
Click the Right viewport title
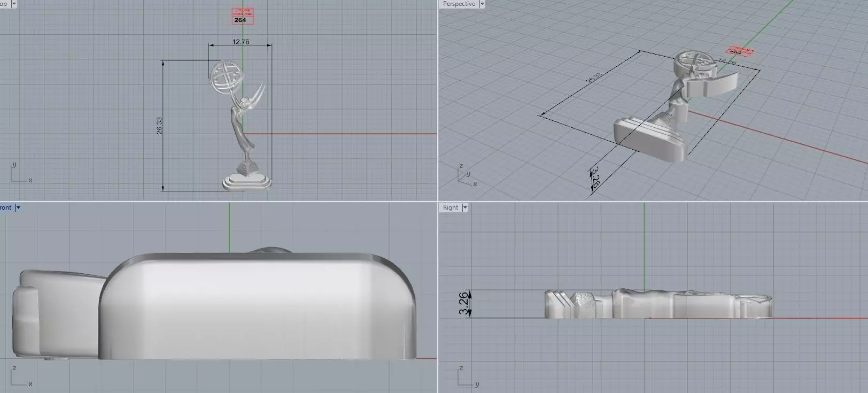(x=450, y=207)
